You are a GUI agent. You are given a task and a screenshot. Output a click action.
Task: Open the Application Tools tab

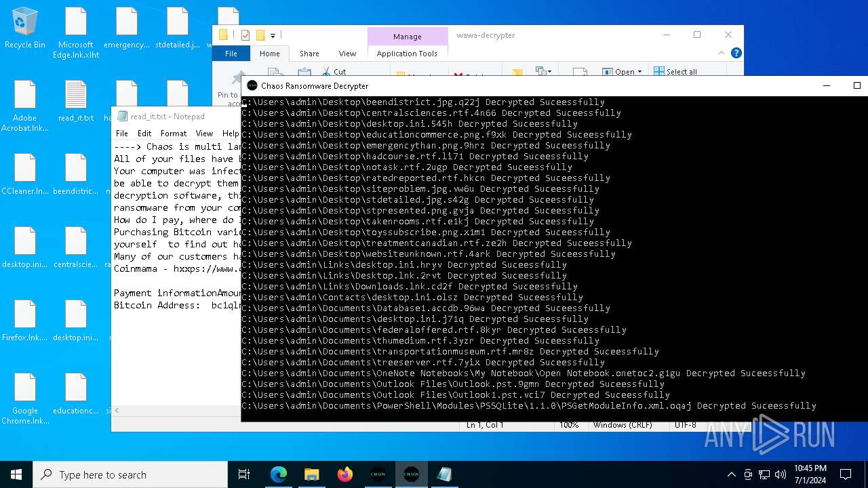407,54
